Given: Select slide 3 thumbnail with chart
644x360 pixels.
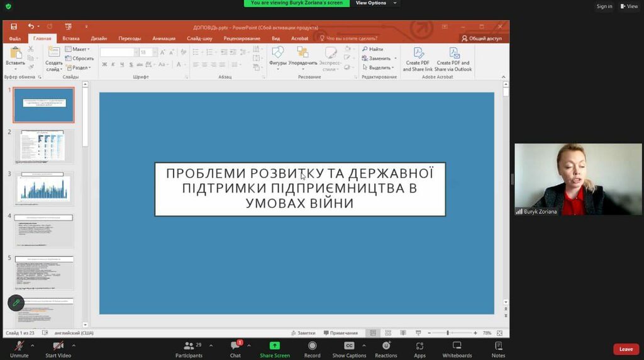Looking at the screenshot, I should point(44,188).
